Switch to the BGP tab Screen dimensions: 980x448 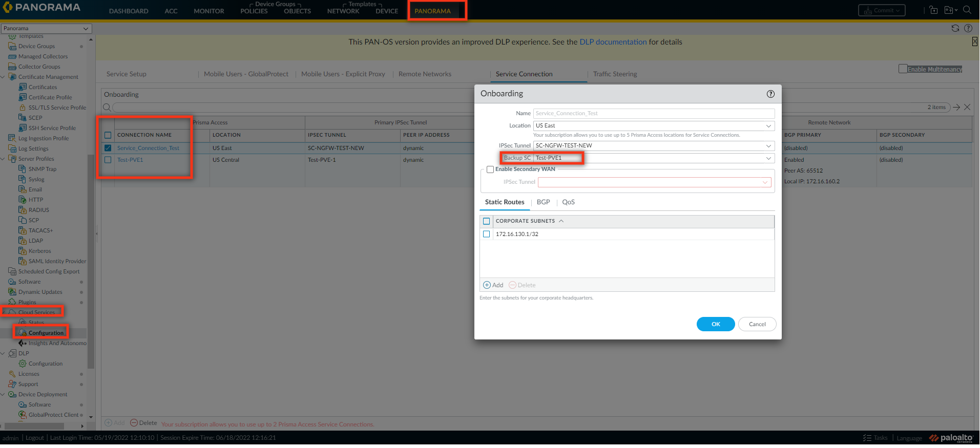(x=543, y=202)
